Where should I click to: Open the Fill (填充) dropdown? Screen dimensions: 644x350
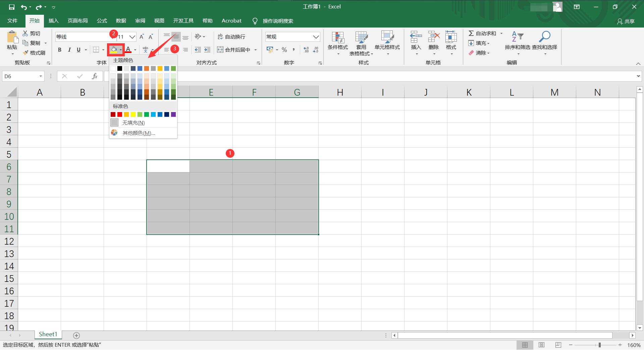pos(479,43)
